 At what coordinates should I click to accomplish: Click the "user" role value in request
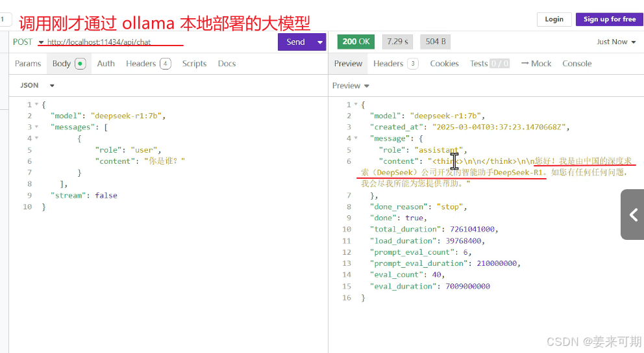[143, 150]
